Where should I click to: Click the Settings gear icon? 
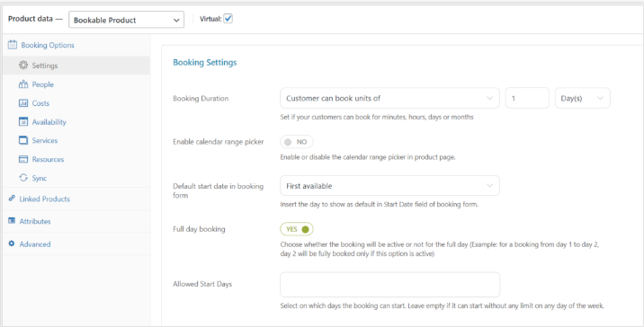[x=23, y=66]
